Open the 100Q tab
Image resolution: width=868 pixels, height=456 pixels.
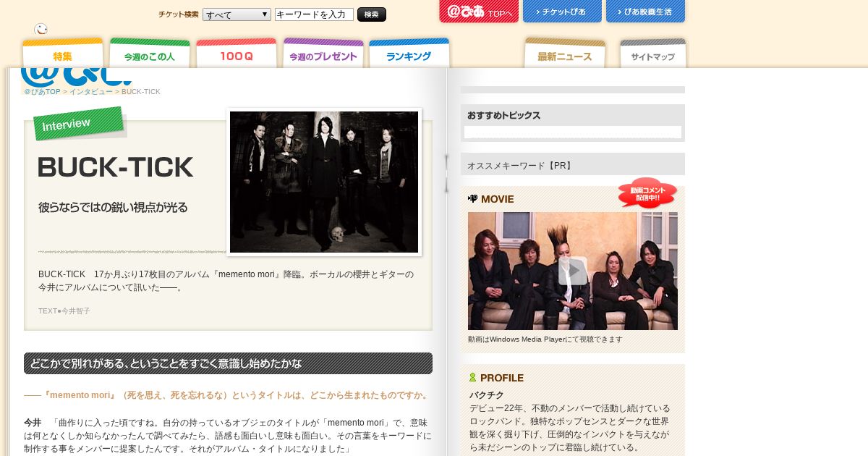point(237,54)
